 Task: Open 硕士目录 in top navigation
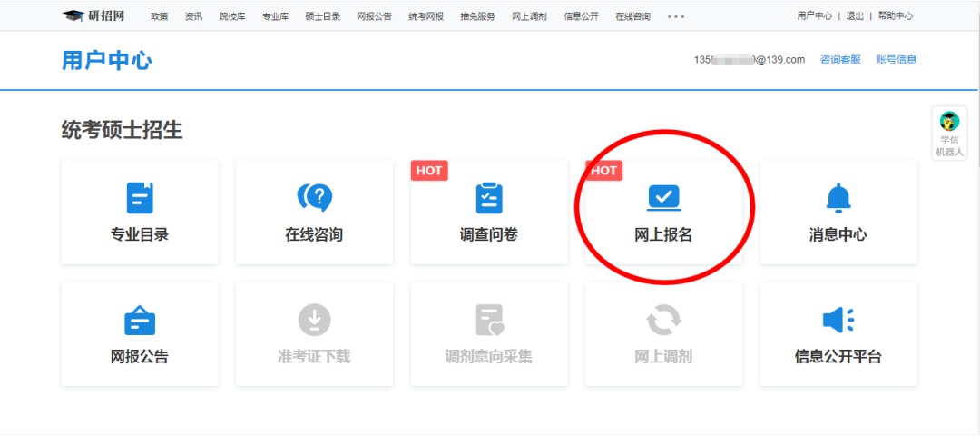tap(322, 16)
